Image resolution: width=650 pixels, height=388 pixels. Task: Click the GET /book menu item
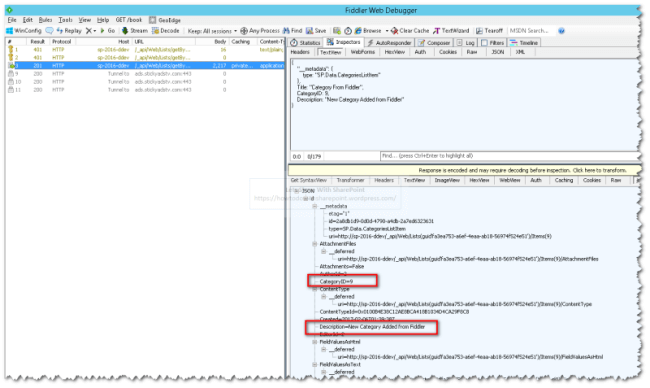point(129,20)
